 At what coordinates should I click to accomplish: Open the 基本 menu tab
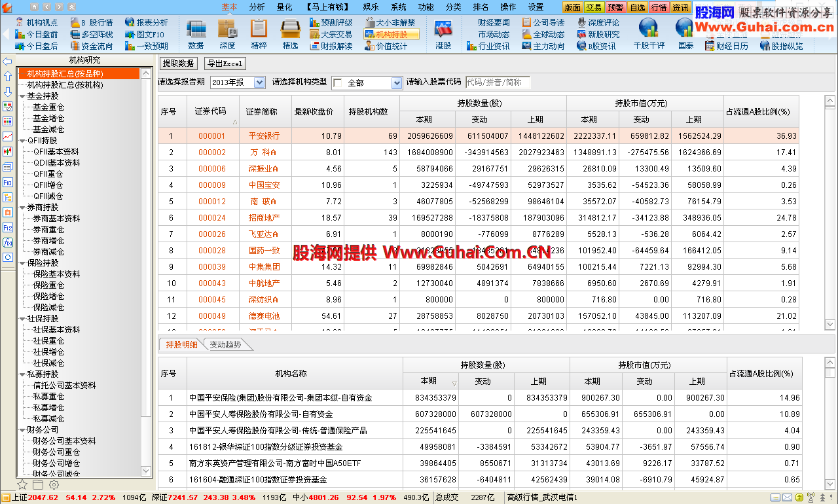pyautogui.click(x=229, y=7)
